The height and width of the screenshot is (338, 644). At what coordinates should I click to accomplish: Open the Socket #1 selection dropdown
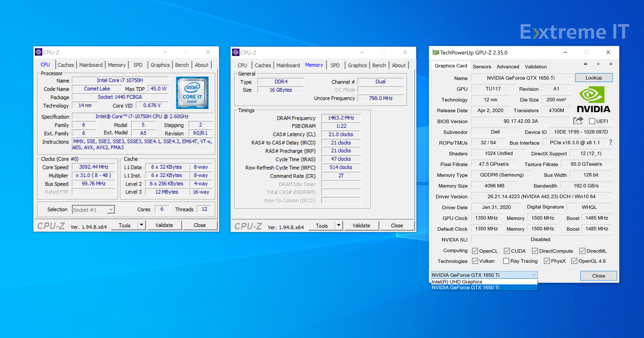click(93, 210)
